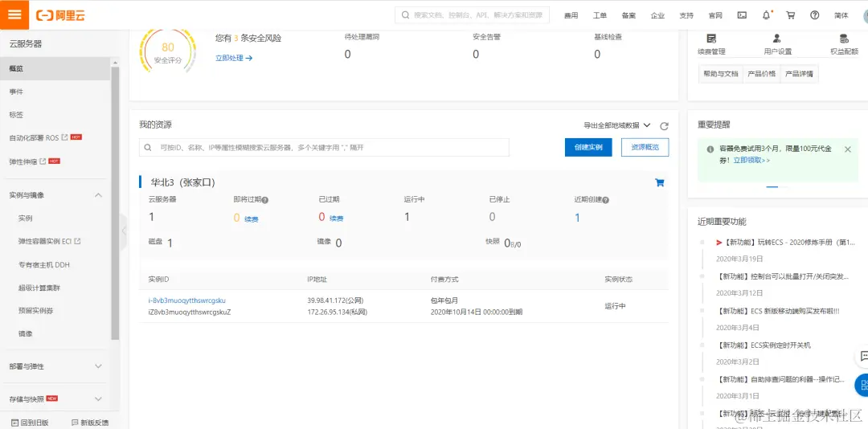Expand the 部署与弹性 section

(x=99, y=366)
